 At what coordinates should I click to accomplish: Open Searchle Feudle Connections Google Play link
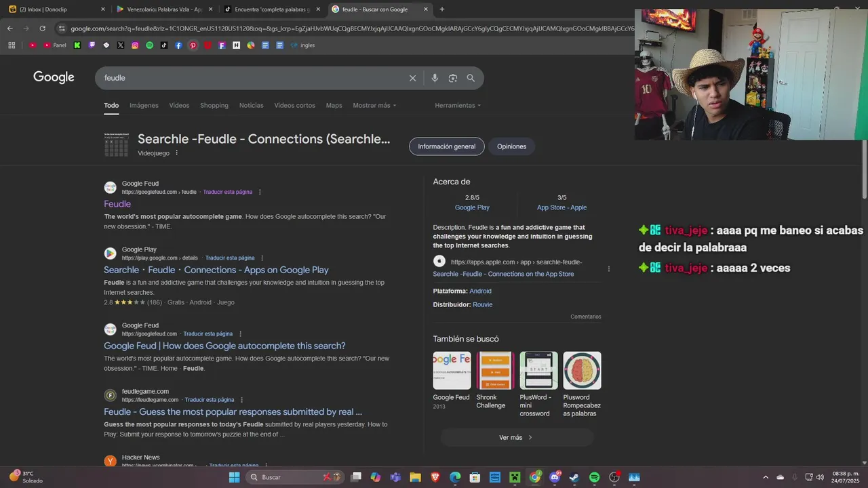coord(216,270)
